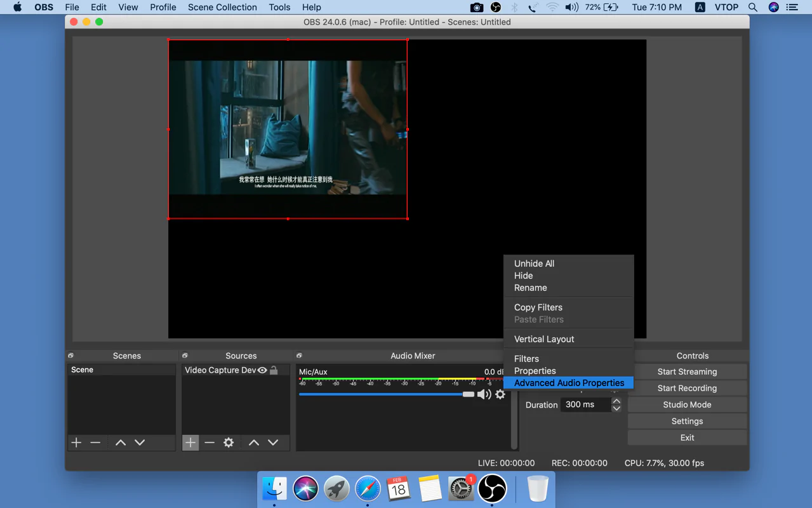Increase Duration value with up stepper
The image size is (812, 508).
[616, 401]
